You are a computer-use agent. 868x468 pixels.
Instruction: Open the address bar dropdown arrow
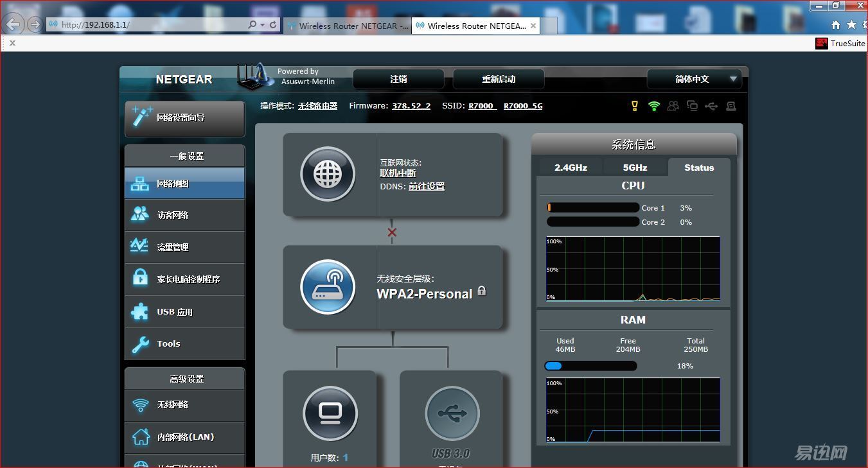(x=263, y=24)
